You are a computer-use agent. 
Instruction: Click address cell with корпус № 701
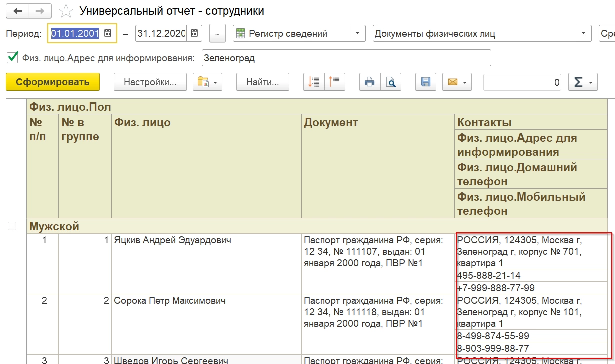531,251
